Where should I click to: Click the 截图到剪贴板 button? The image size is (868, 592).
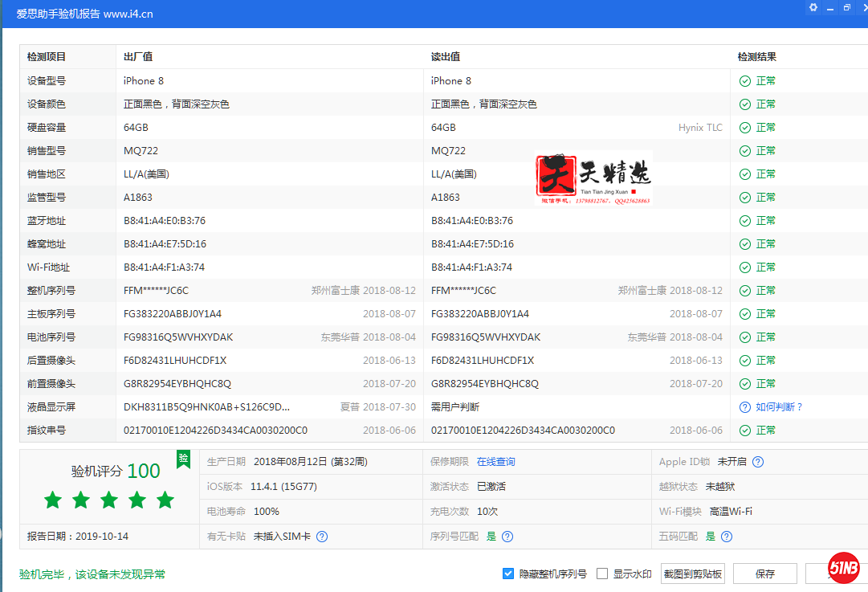coord(692,573)
